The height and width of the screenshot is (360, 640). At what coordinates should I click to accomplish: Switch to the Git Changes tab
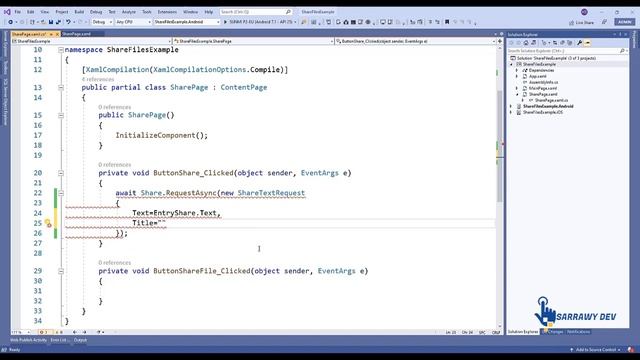(x=553, y=332)
